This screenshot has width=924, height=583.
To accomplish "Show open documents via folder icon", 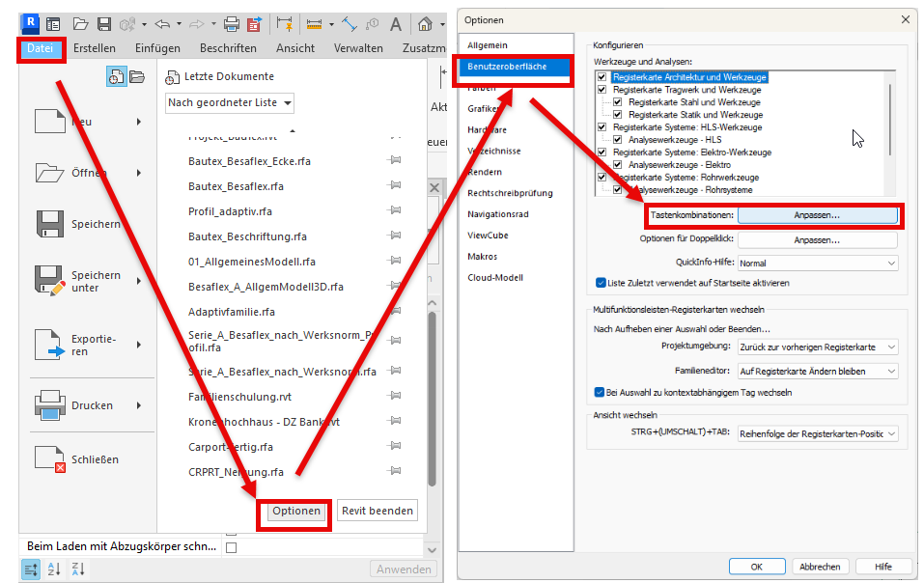I will pos(137,77).
